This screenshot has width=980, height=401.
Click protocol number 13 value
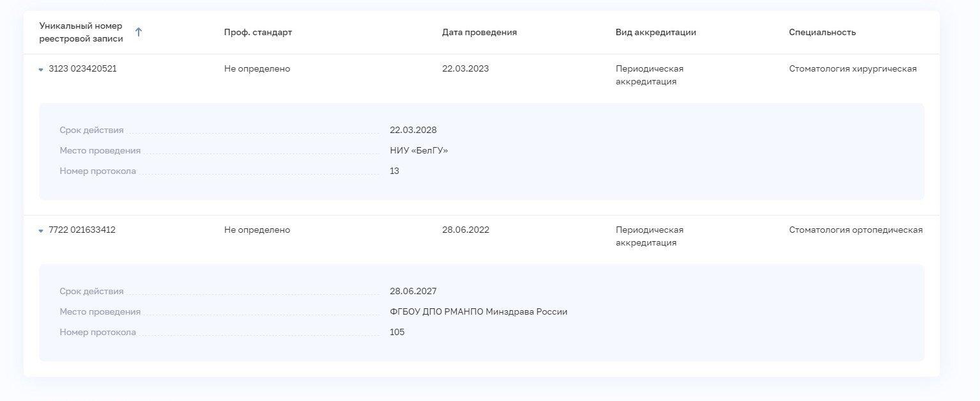point(395,171)
